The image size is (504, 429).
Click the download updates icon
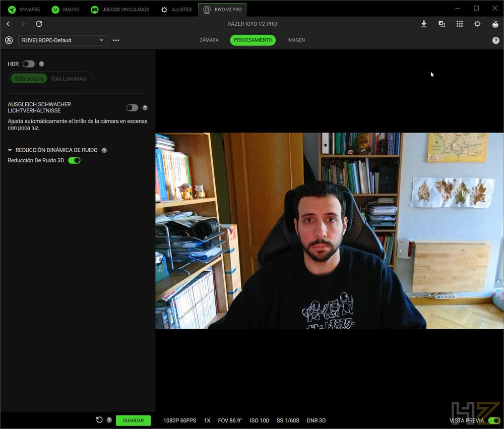424,24
